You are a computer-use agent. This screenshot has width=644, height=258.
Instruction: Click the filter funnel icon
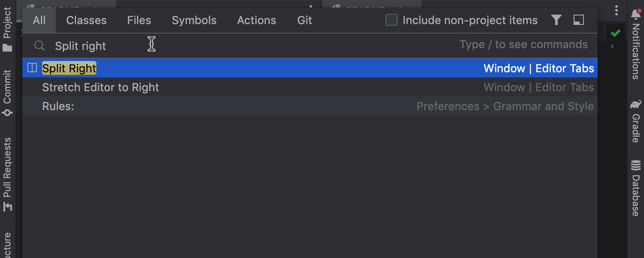(556, 20)
